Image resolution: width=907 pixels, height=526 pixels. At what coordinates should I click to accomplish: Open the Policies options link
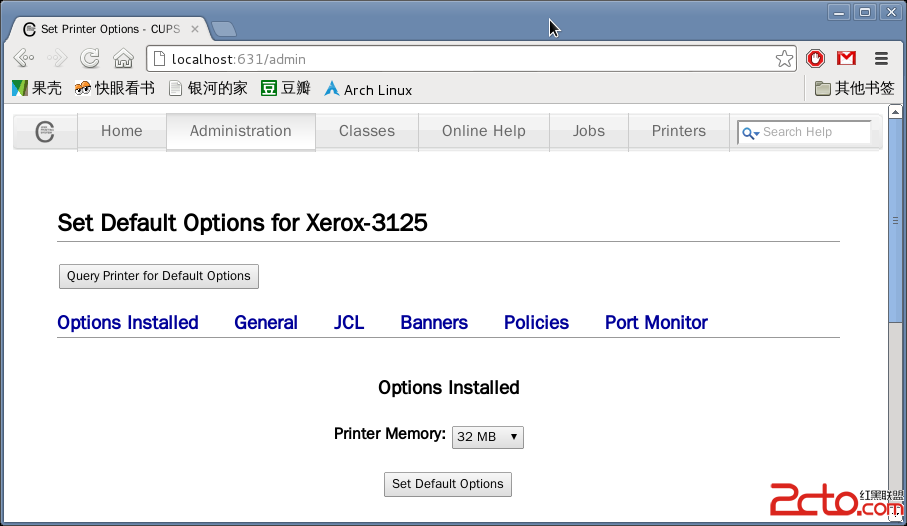click(x=536, y=323)
